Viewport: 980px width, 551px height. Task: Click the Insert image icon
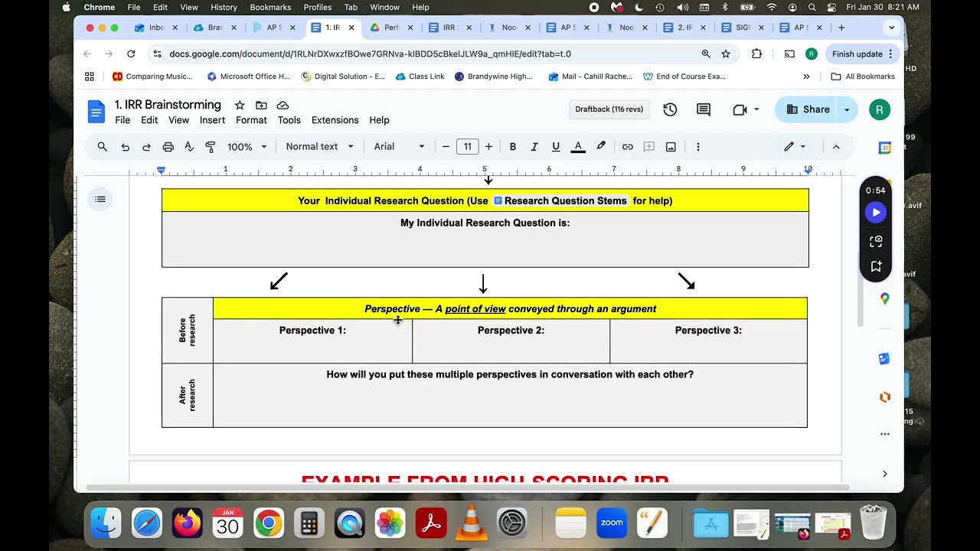tap(671, 147)
